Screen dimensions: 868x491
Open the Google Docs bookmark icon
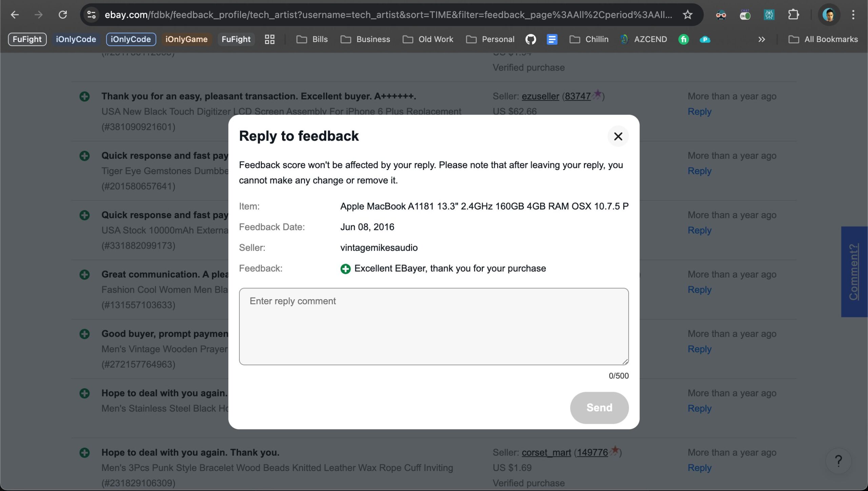552,39
